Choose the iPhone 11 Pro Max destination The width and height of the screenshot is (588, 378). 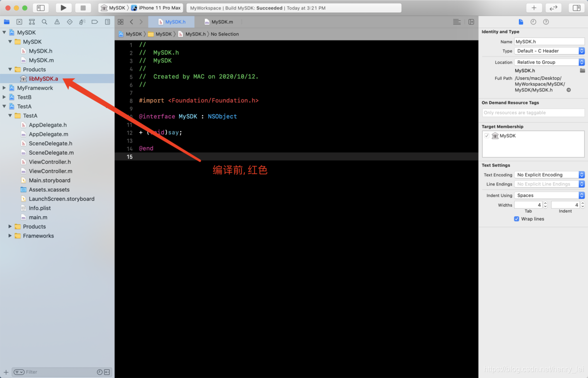tap(156, 8)
